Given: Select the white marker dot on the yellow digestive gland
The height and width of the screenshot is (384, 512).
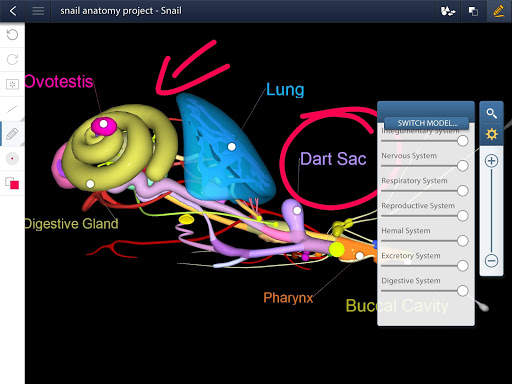Looking at the screenshot, I should [90, 184].
